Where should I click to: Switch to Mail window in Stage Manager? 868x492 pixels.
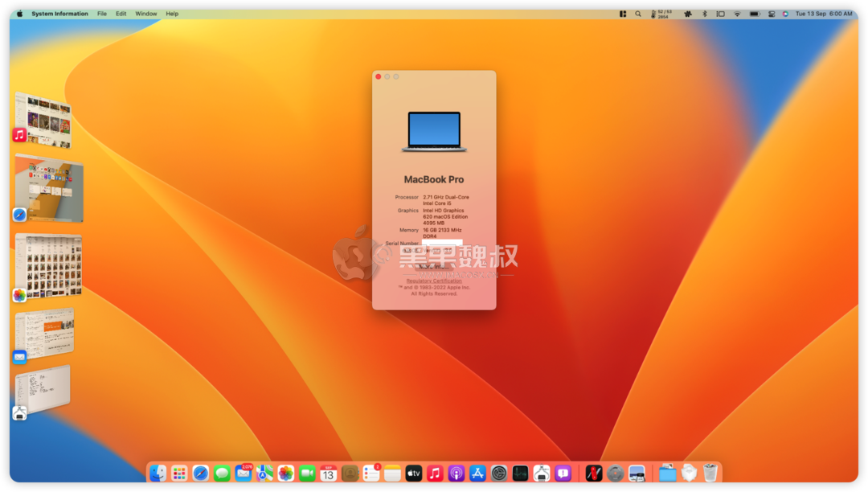pos(44,334)
